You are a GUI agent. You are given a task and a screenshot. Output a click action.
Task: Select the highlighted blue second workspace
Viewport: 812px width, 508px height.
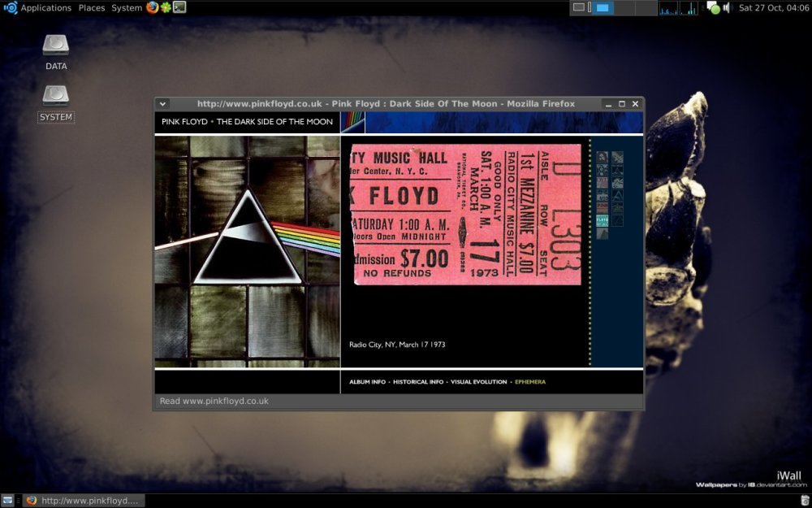(x=603, y=8)
